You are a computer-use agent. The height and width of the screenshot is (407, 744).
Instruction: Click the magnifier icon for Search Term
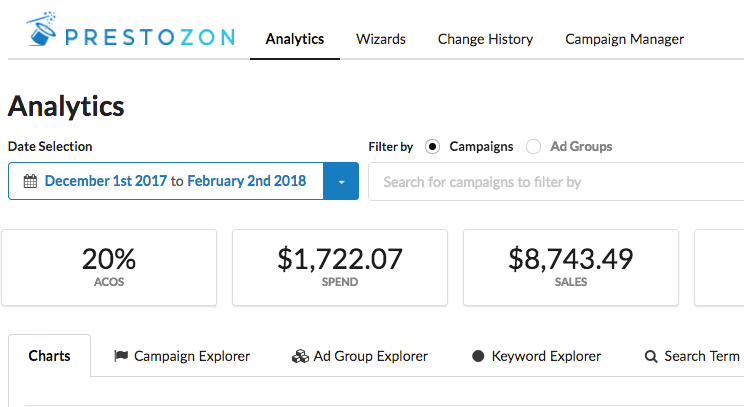pyautogui.click(x=651, y=356)
